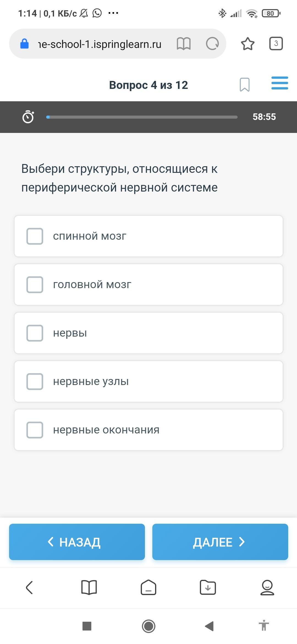Image resolution: width=297 pixels, height=644 pixels.
Task: Open the browser tabs counter
Action: (x=276, y=43)
